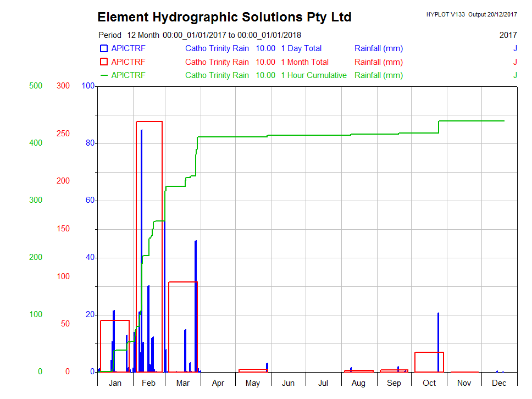Click the '1 Month Total' legend text
Image resolution: width=532 pixels, height=399 pixels.
click(x=304, y=62)
